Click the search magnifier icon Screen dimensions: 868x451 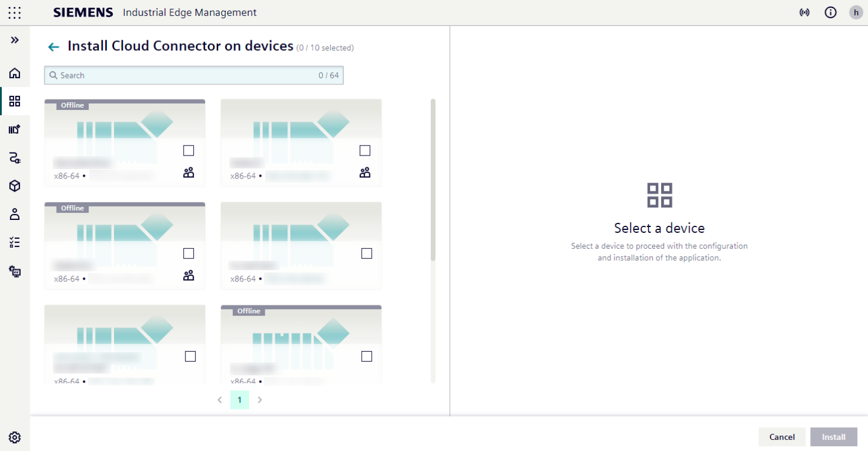tap(53, 75)
